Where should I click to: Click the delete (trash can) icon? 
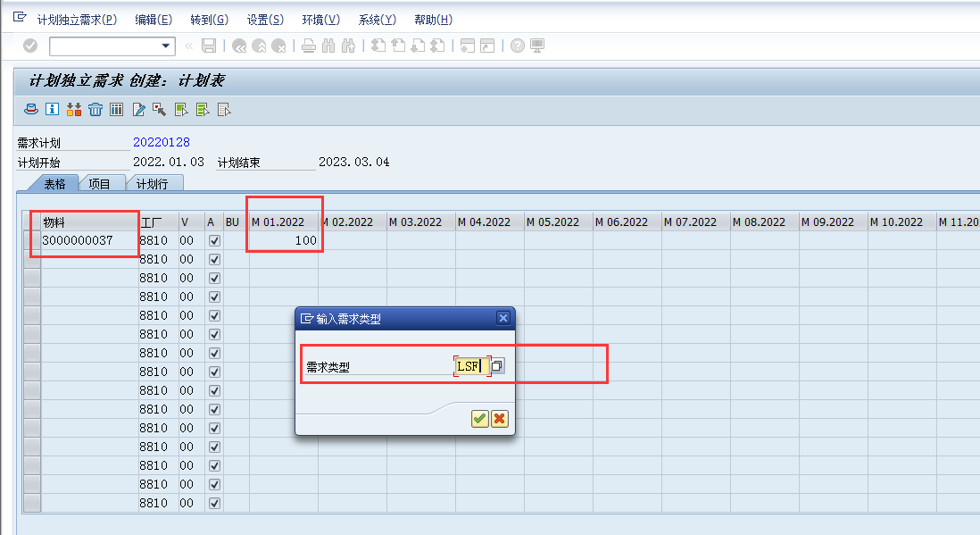point(96,109)
